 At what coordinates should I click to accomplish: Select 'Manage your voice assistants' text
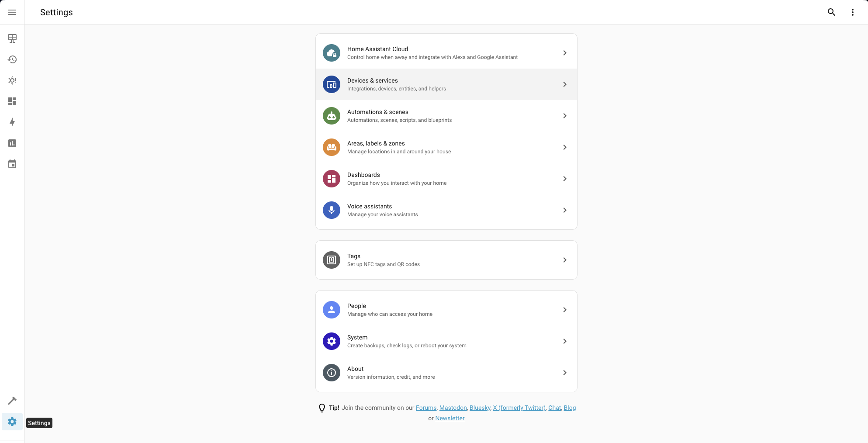(382, 215)
